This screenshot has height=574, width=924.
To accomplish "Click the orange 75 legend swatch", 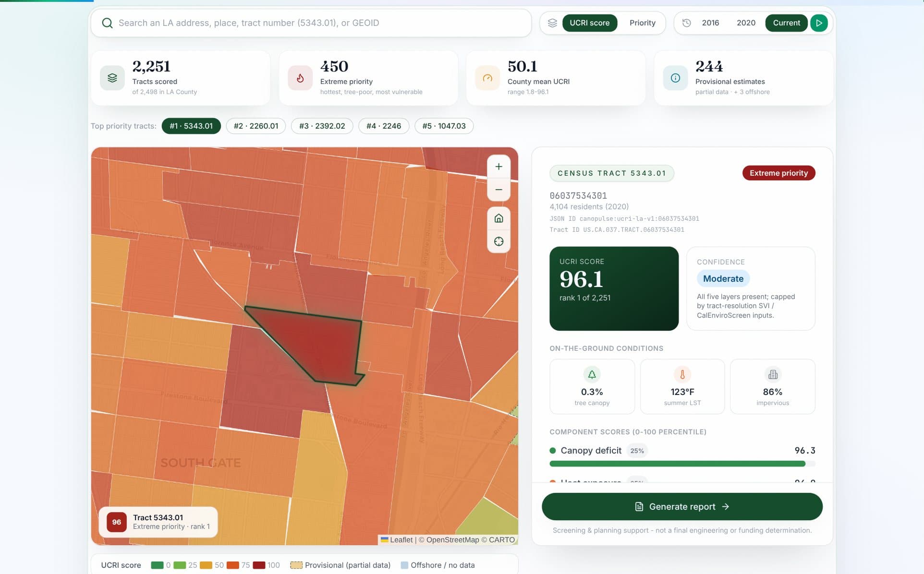I will click(x=232, y=565).
